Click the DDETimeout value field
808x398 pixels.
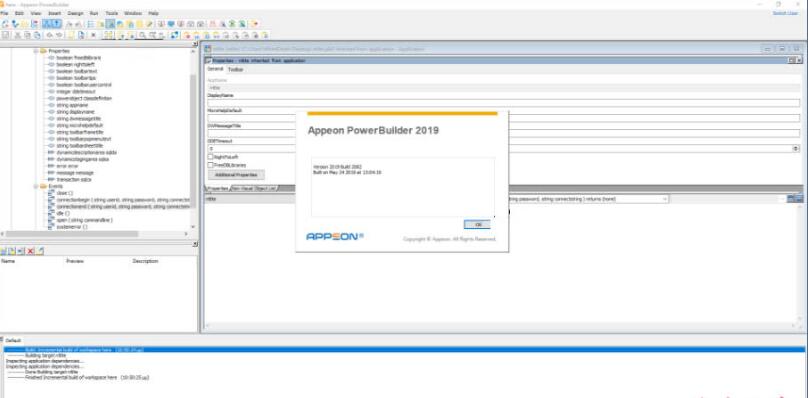coord(500,148)
